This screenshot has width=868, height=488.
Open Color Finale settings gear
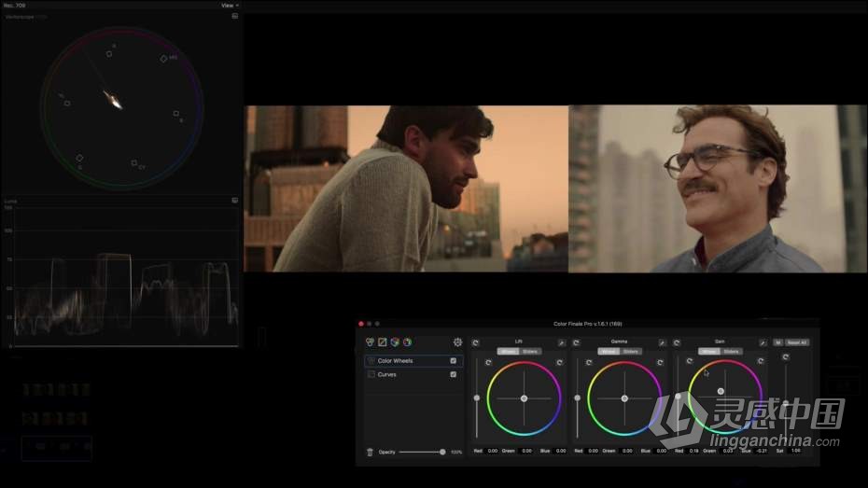click(458, 342)
